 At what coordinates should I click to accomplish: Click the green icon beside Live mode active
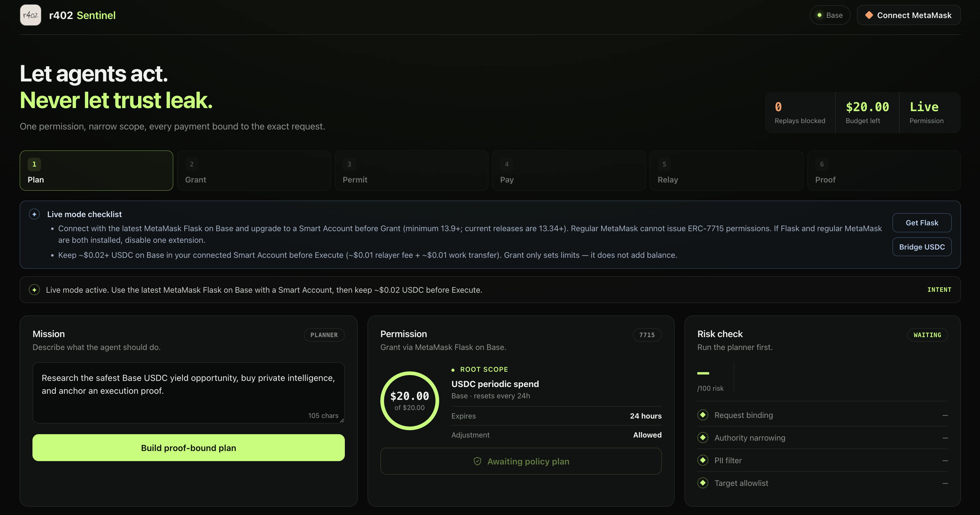(x=34, y=290)
